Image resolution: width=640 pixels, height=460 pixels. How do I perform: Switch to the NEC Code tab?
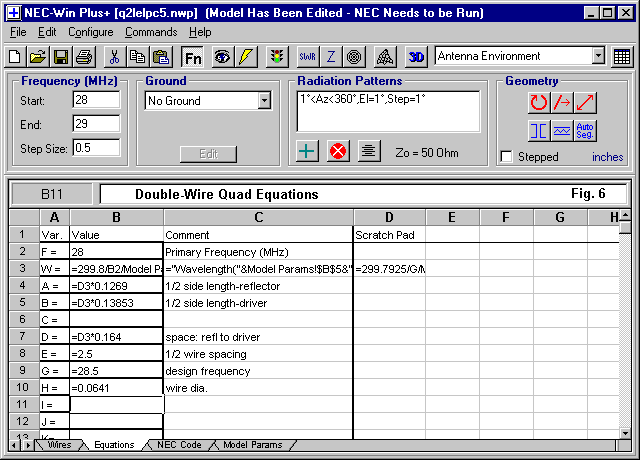coord(179,445)
